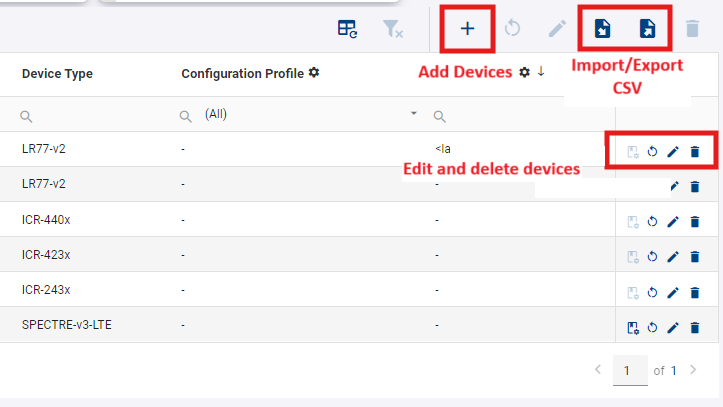Image resolution: width=723 pixels, height=407 pixels.
Task: Sort by the Device Type column header
Action: (57, 74)
